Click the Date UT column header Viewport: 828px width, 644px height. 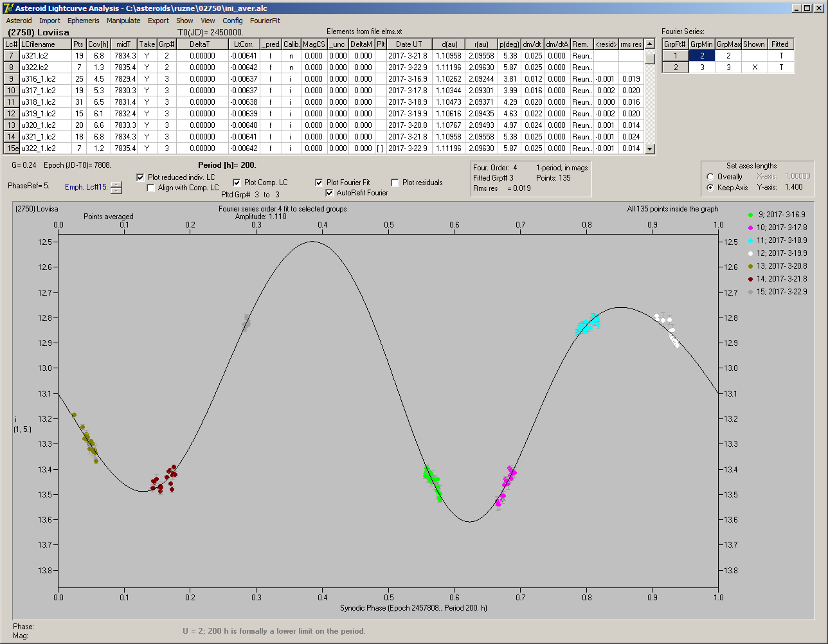[409, 44]
